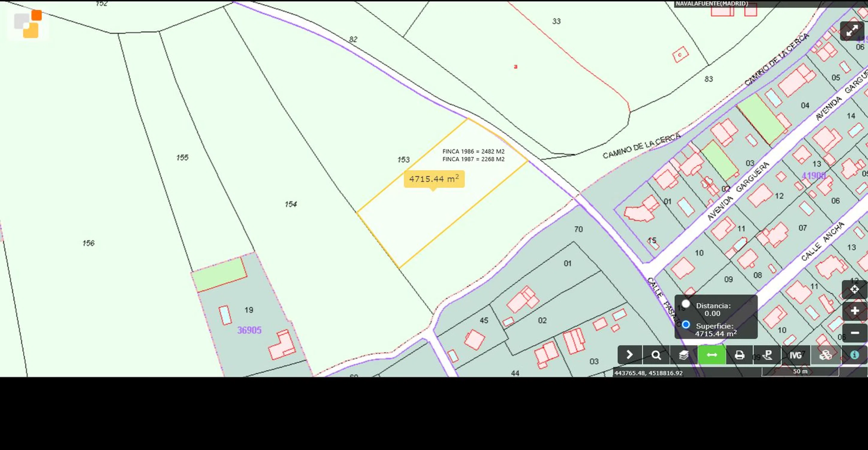Image resolution: width=868 pixels, height=450 pixels.
Task: Open the map layers panel
Action: coord(683,355)
